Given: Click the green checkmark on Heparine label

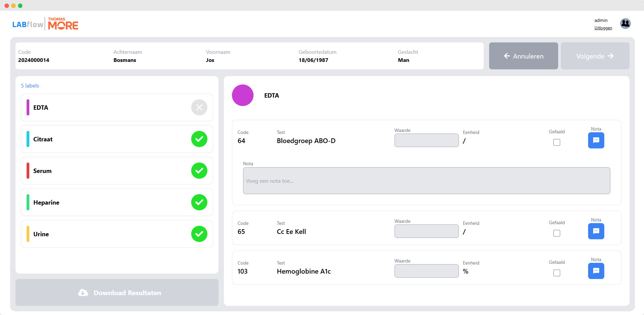Looking at the screenshot, I should click(x=199, y=202).
